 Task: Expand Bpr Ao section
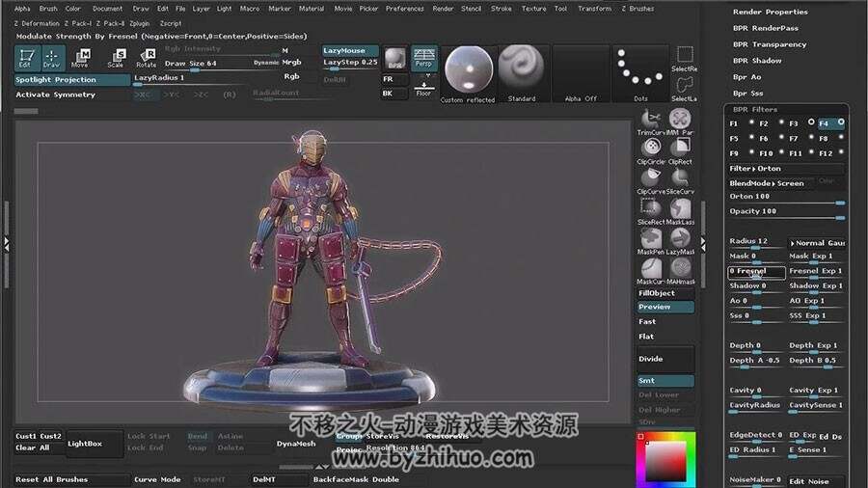pos(746,77)
